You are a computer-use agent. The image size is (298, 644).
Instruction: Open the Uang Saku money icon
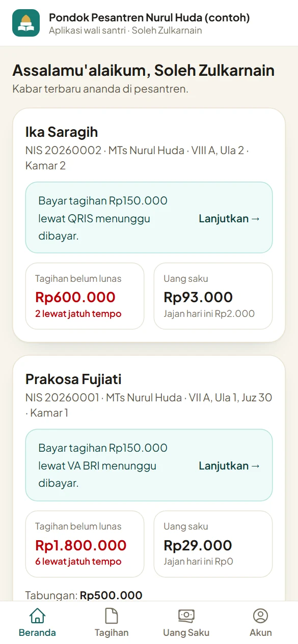[x=186, y=616]
